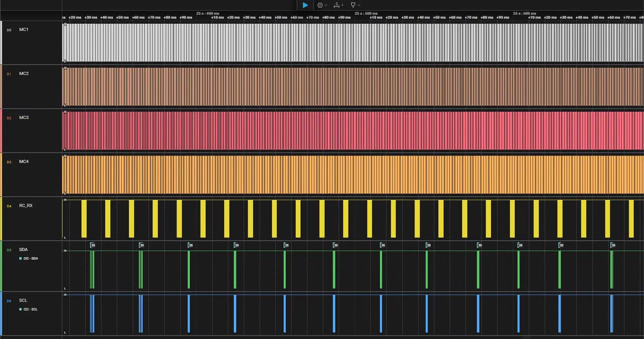This screenshot has height=339, width=644.
Task: Click the D6 channel identifier
Action: (x=9, y=301)
